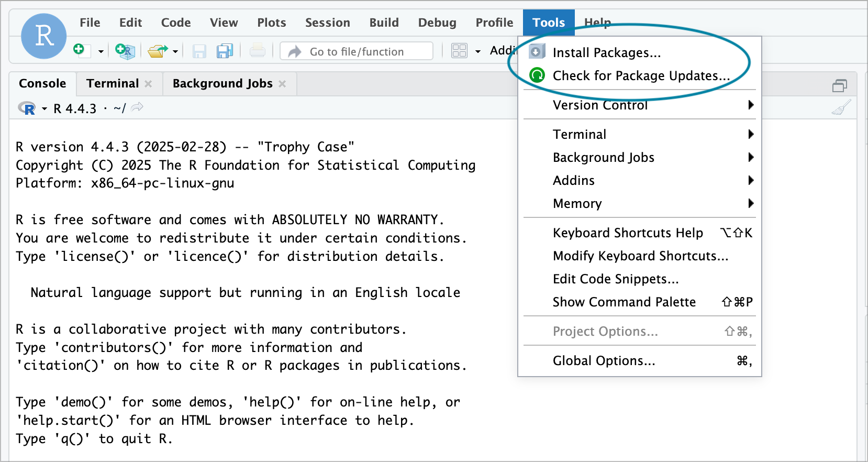Expand the Background Jobs submenu arrow
868x462 pixels.
click(751, 157)
